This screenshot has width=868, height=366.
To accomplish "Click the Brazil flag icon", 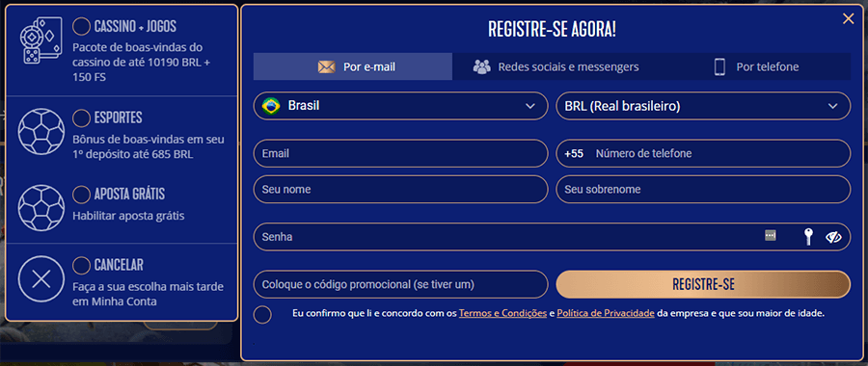I will point(271,106).
